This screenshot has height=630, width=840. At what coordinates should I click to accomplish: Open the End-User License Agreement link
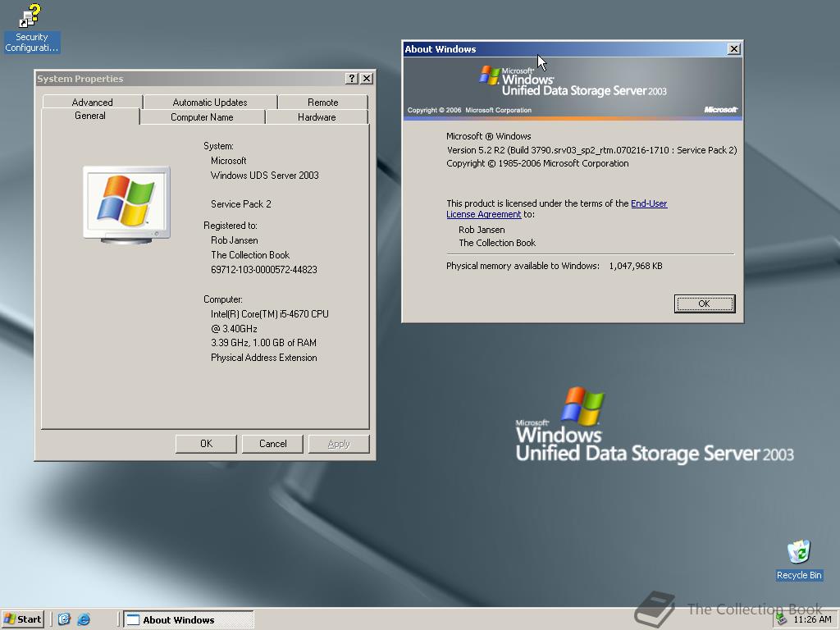649,203
